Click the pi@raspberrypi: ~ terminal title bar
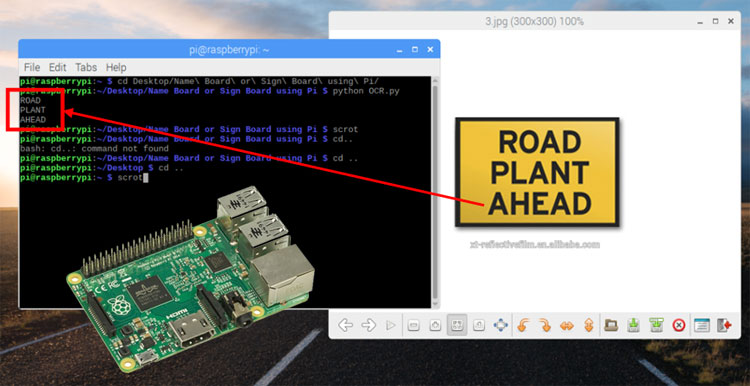Screen dimensions: 750x386 (x=229, y=49)
